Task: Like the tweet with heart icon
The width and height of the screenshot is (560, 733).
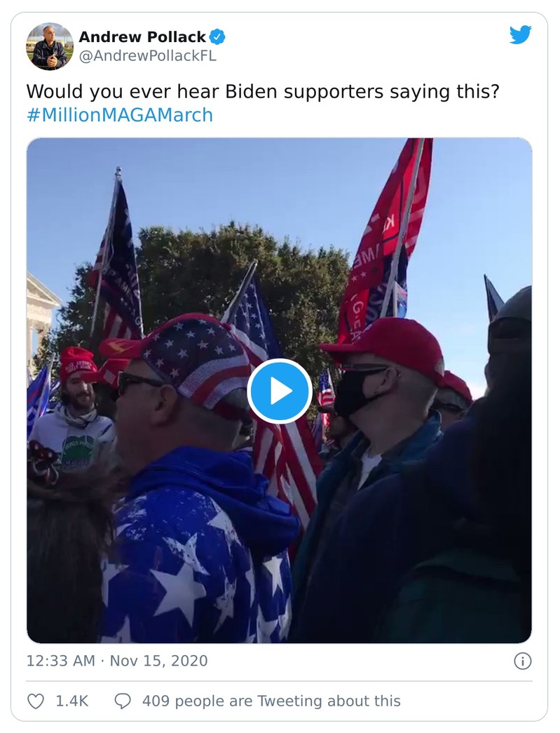Action: click(x=36, y=701)
